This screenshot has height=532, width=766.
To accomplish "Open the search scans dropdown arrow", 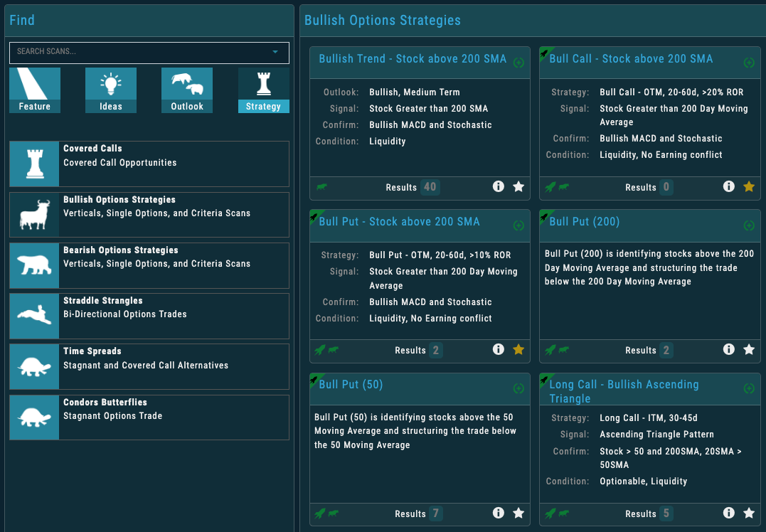I will [275, 52].
